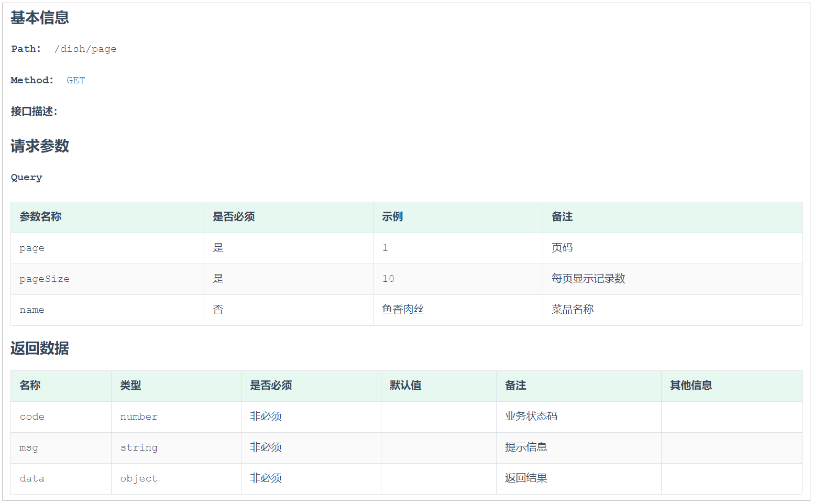Select the pageSize parameter cell

(45, 279)
